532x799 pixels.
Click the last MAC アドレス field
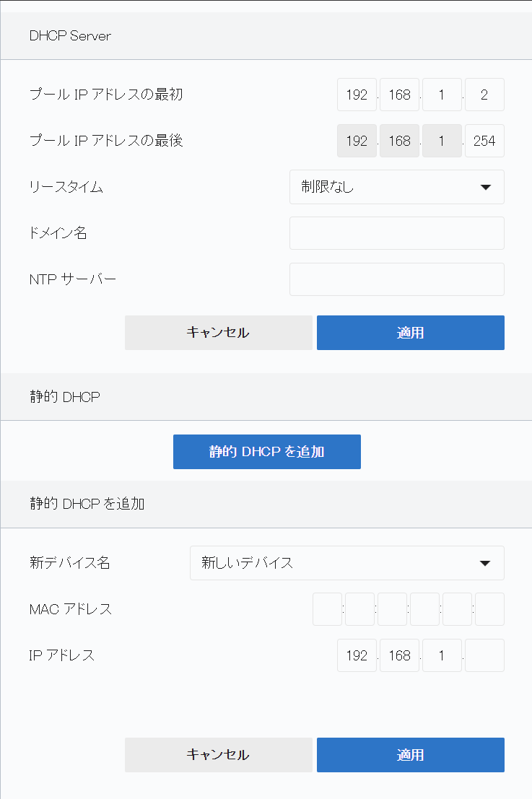[489, 609]
